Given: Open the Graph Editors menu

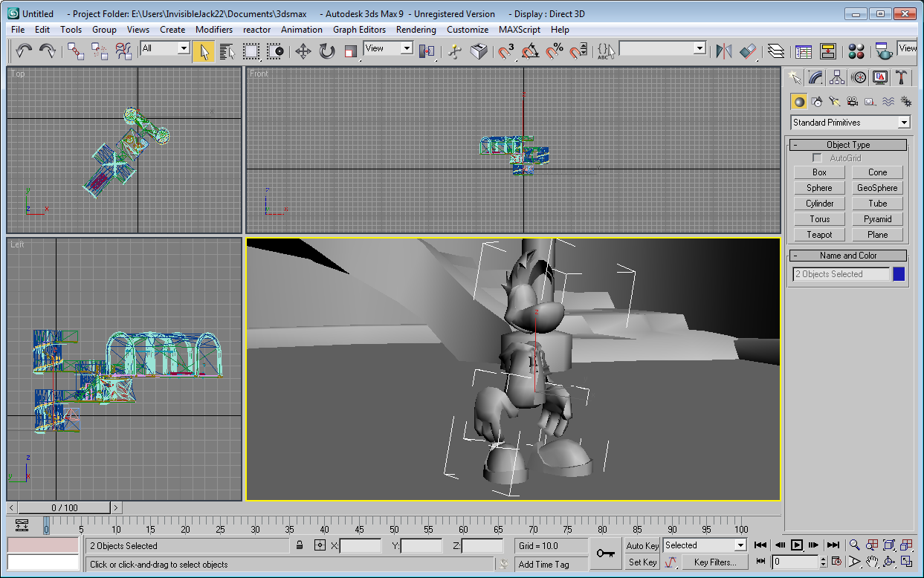Looking at the screenshot, I should point(359,30).
